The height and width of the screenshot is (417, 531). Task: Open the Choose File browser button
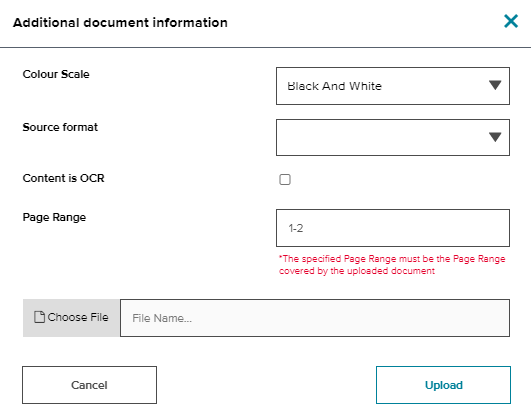(71, 318)
